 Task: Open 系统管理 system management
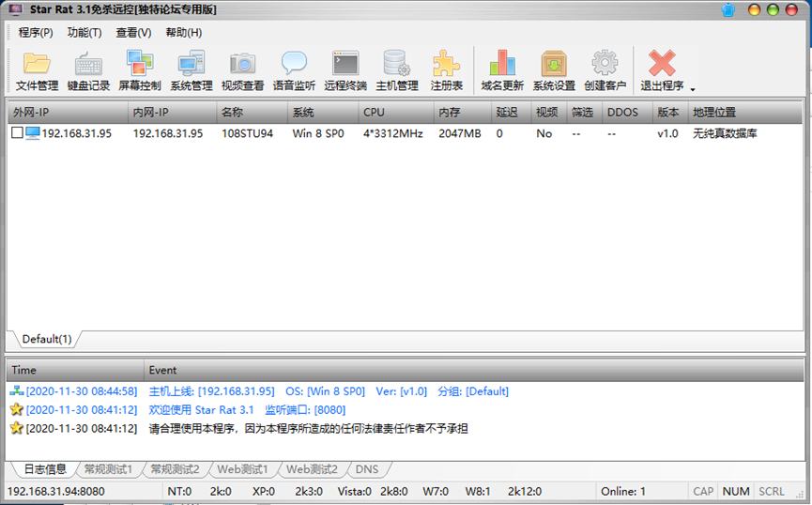[192, 70]
